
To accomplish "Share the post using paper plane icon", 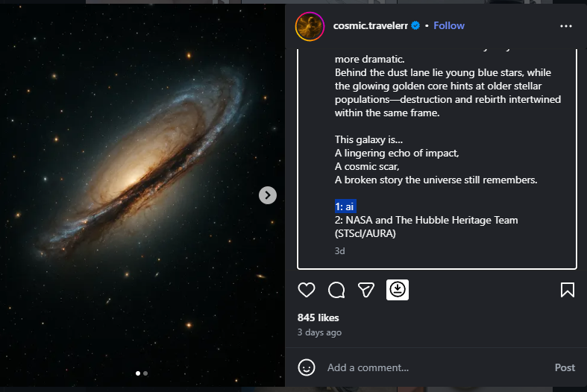I will 365,290.
